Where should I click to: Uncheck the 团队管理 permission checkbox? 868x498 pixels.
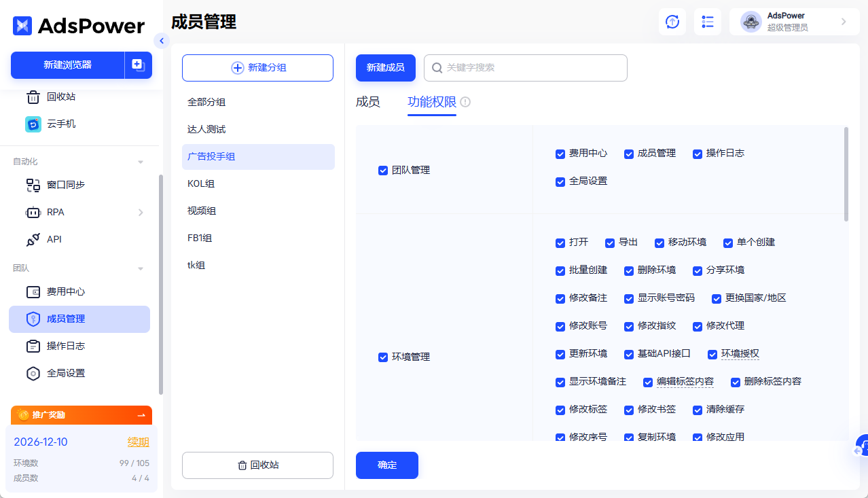pyautogui.click(x=383, y=171)
